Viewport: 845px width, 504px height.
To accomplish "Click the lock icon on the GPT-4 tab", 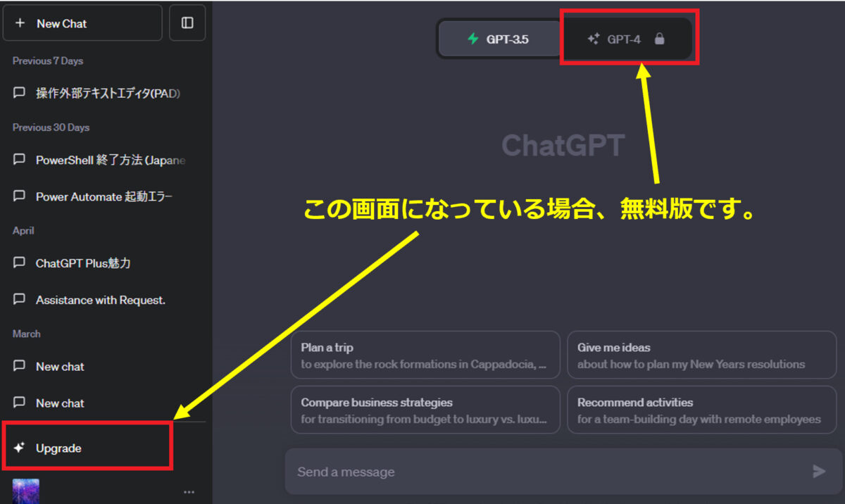I will (659, 39).
